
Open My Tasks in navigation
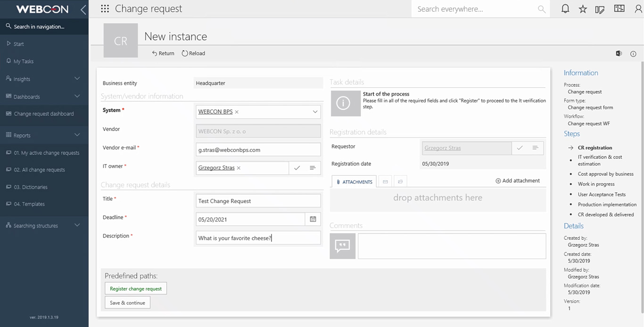click(24, 61)
